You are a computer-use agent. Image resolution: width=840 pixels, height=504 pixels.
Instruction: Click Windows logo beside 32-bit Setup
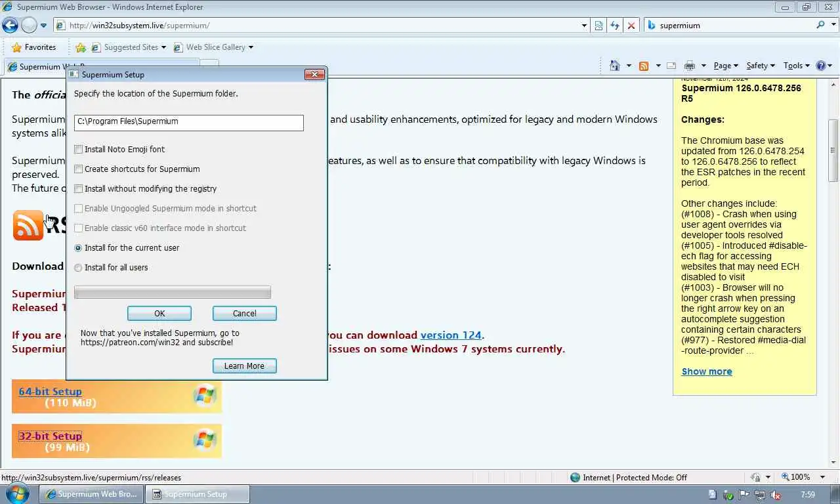(205, 440)
